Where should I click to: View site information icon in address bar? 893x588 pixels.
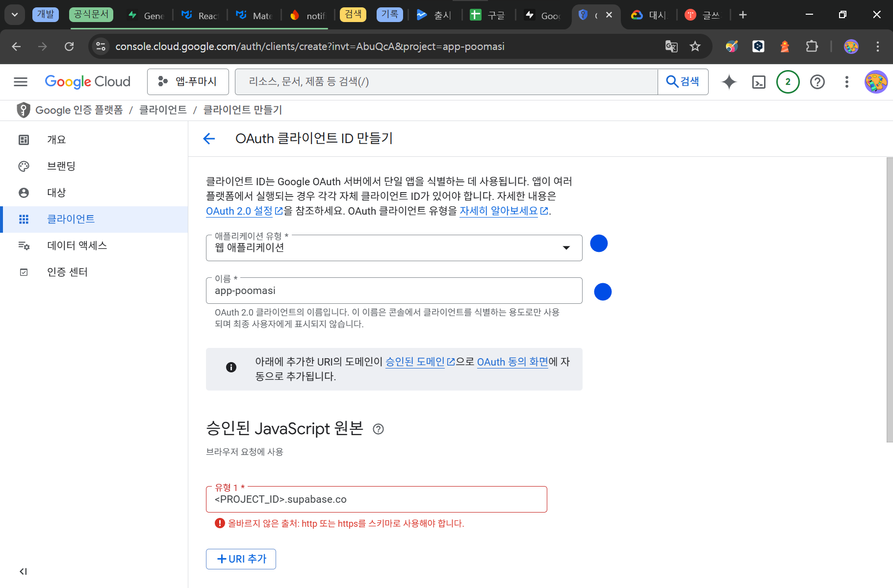click(101, 47)
